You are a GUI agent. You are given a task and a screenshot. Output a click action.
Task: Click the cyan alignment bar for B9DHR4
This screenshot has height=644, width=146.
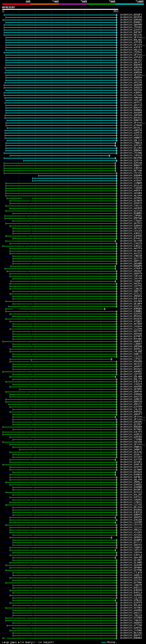pos(77,175)
